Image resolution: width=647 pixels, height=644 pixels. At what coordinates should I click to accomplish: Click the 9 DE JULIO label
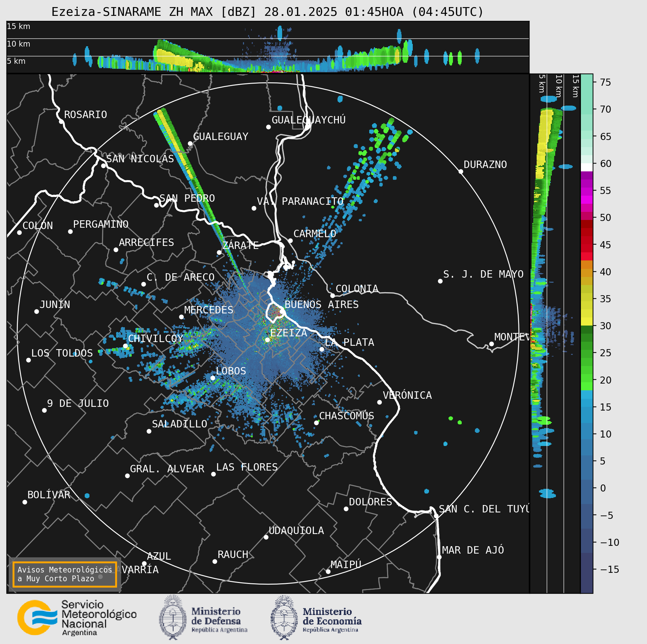(78, 403)
